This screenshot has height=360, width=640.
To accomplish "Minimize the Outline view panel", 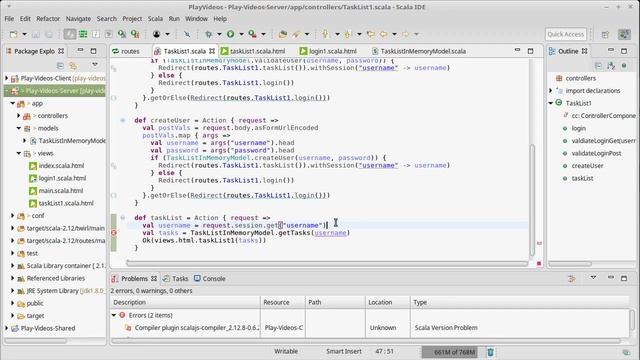I will 611,51.
